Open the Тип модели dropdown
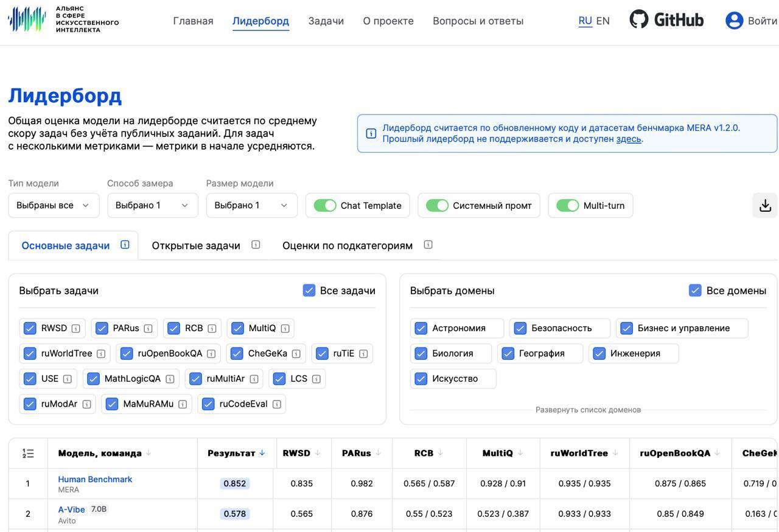The width and height of the screenshot is (779, 532). (54, 205)
